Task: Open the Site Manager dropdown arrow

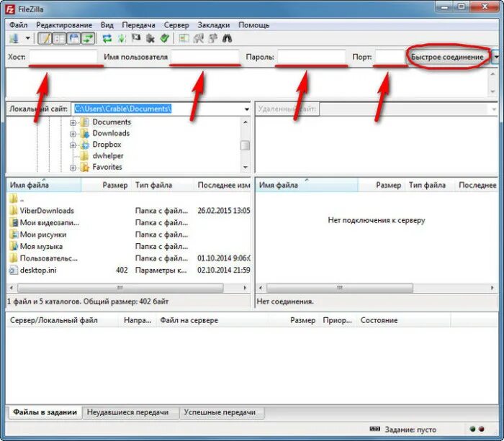Action: point(28,39)
